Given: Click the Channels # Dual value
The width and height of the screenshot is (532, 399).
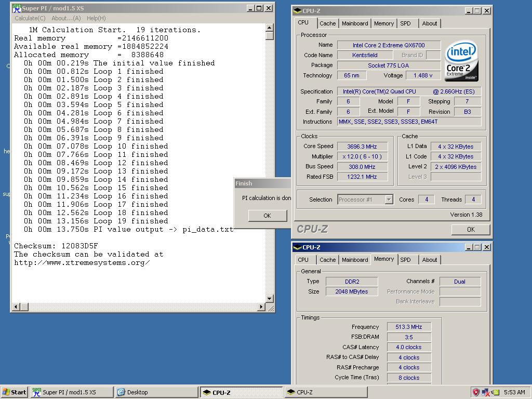Looking at the screenshot, I should pyautogui.click(x=460, y=282).
